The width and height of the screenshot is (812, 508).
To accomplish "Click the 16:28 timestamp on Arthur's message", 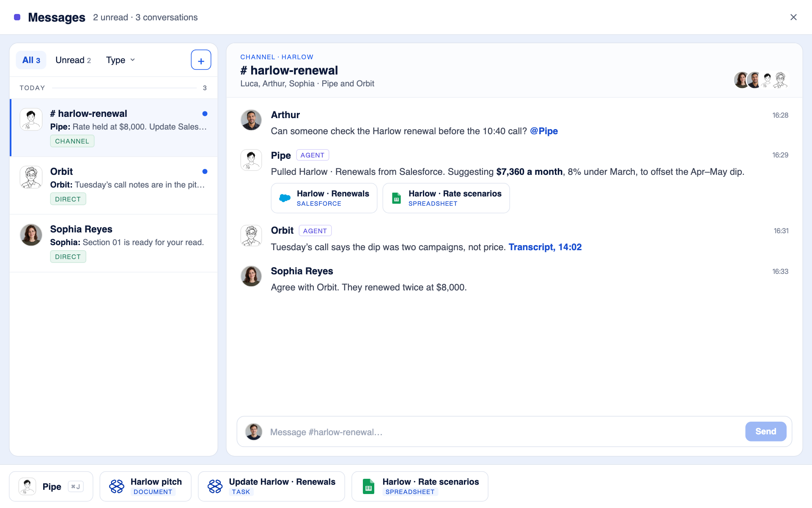I will coord(780,115).
